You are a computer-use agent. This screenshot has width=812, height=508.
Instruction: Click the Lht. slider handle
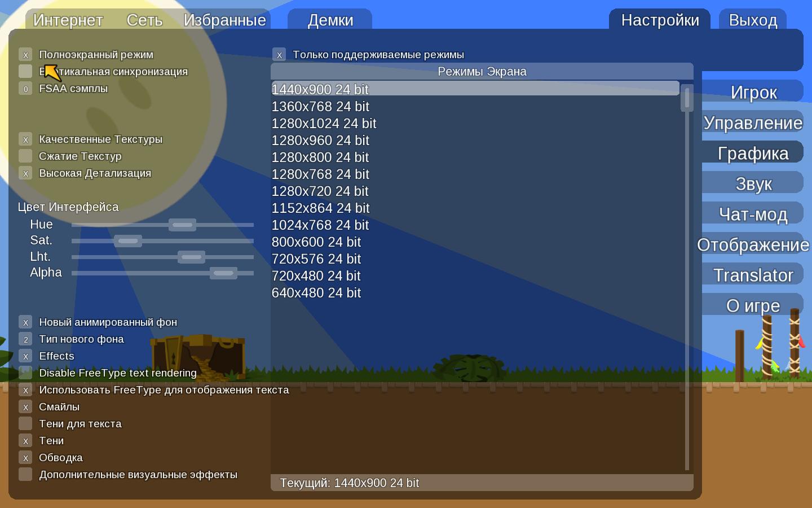(192, 257)
